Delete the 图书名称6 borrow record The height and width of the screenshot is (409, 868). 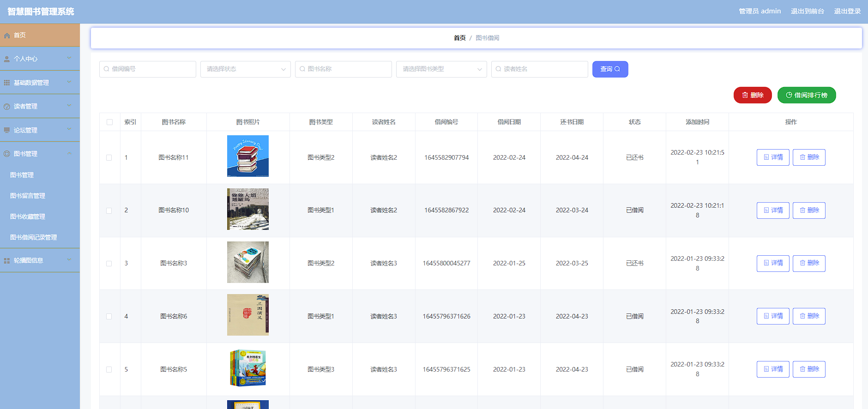tap(809, 316)
